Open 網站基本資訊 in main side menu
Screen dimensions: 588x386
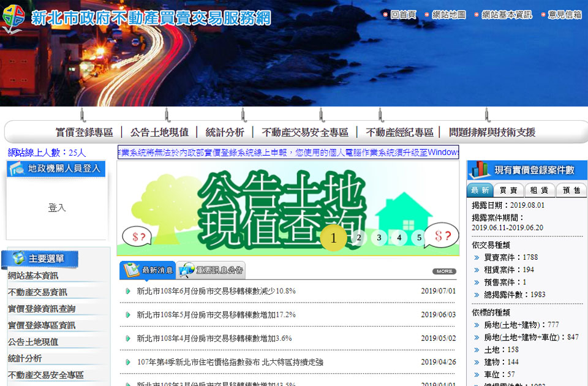(x=33, y=276)
